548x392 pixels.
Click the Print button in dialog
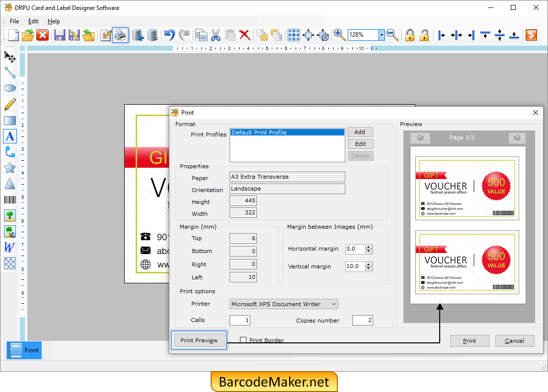coord(470,341)
